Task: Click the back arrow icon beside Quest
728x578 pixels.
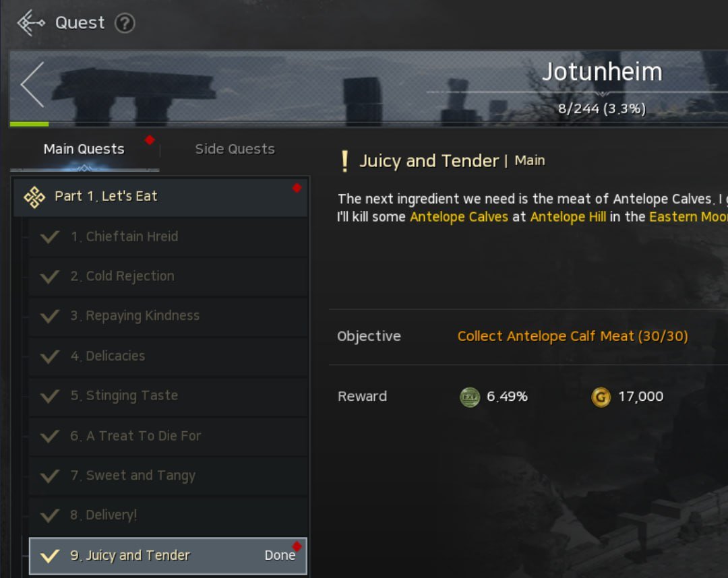Action: tap(31, 23)
